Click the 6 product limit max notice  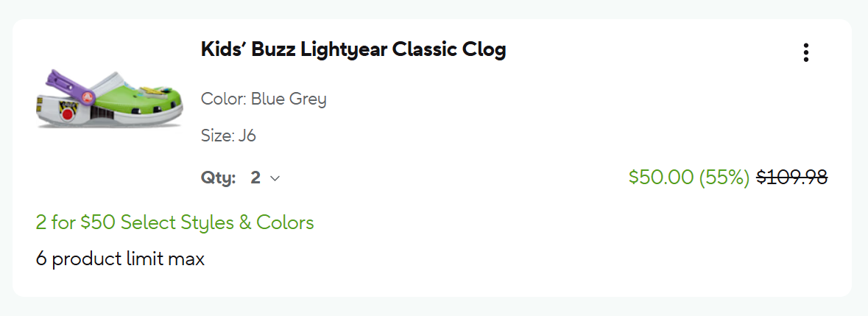(x=120, y=259)
